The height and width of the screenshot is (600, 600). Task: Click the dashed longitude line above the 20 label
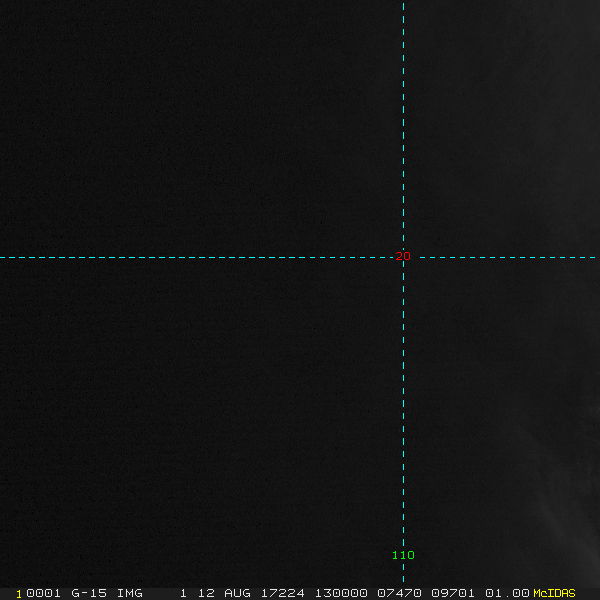click(403, 130)
